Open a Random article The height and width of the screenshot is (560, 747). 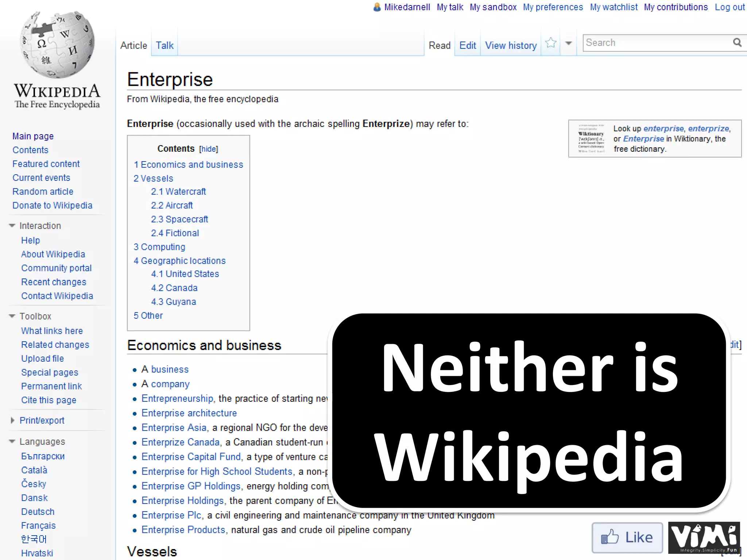(x=43, y=191)
